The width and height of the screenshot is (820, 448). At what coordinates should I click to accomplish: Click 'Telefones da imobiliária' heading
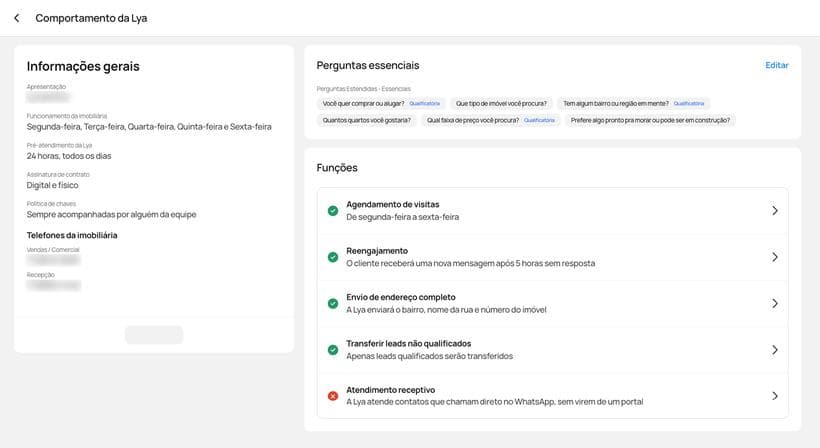72,235
